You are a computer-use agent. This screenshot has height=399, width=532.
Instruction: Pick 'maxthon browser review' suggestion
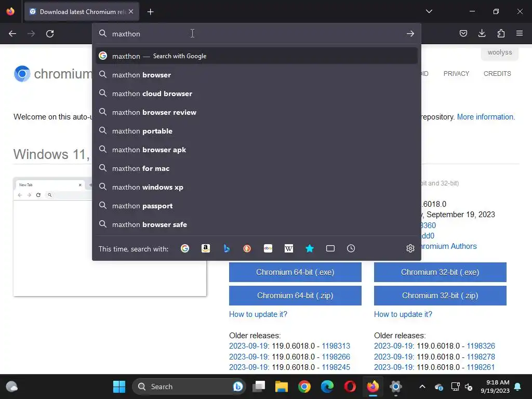(257, 112)
